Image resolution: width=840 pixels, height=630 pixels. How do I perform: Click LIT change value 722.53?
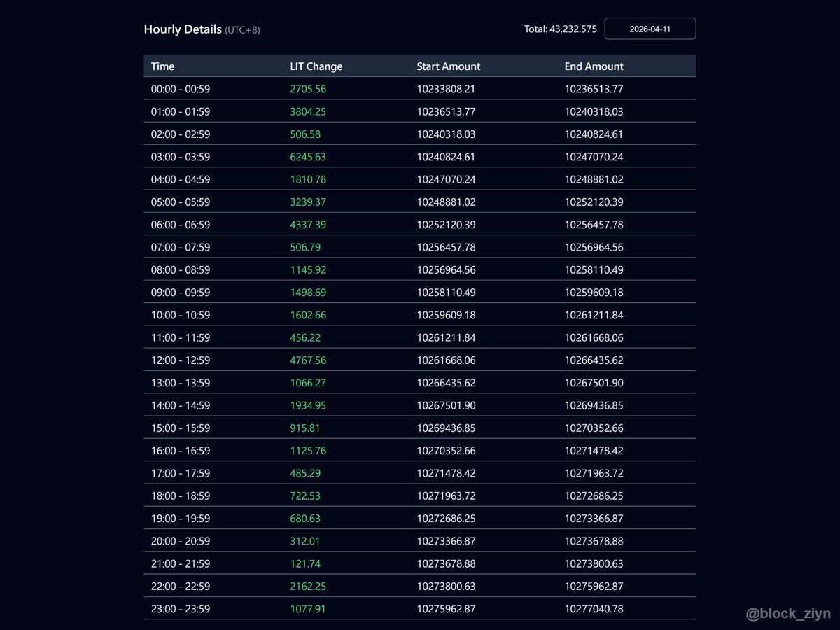coord(305,496)
